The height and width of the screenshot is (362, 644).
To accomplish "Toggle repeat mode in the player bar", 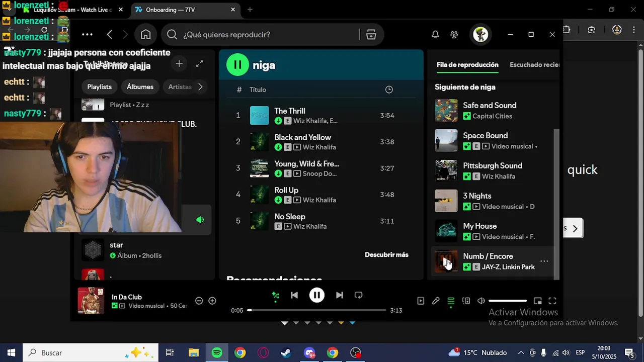I will click(358, 295).
